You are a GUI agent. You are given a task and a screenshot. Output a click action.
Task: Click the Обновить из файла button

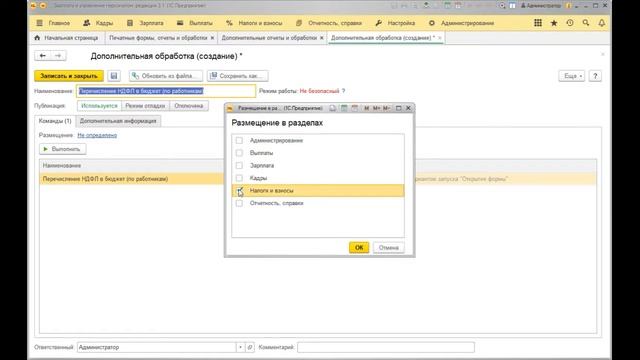166,76
